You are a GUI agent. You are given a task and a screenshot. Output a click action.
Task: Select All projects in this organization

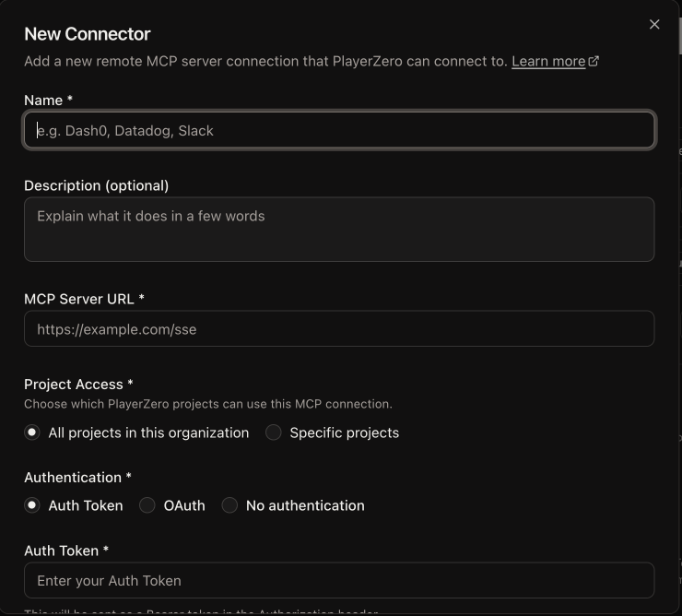point(31,432)
